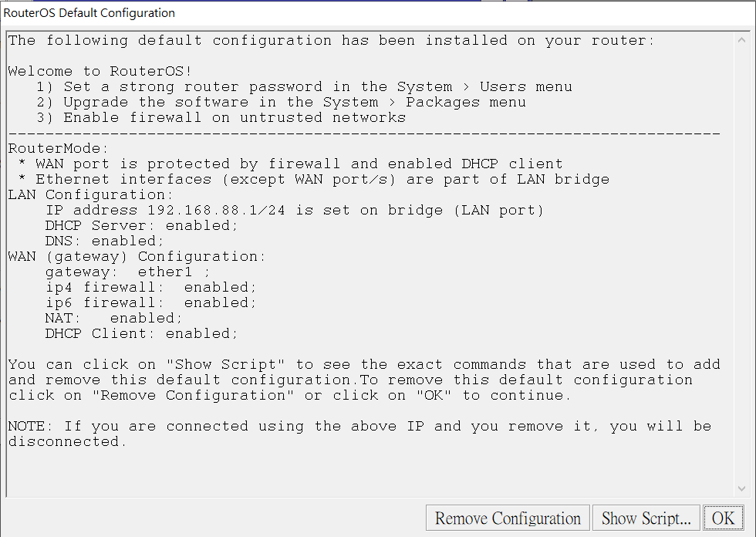Click the scrollbar up arrow
The width and height of the screenshot is (756, 537).
coord(741,39)
